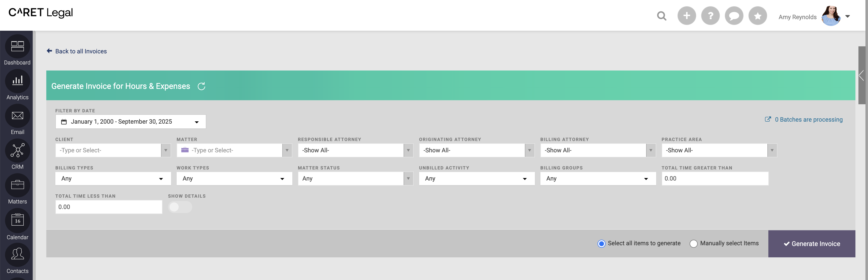Click the Total Time Greater Than field
The height and width of the screenshot is (280, 868).
715,179
